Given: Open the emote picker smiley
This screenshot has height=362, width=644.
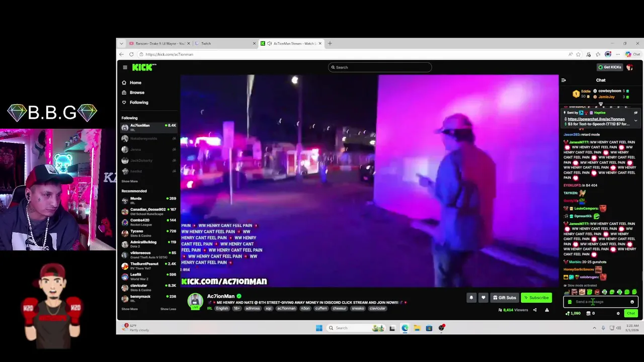Looking at the screenshot, I should coord(632,302).
